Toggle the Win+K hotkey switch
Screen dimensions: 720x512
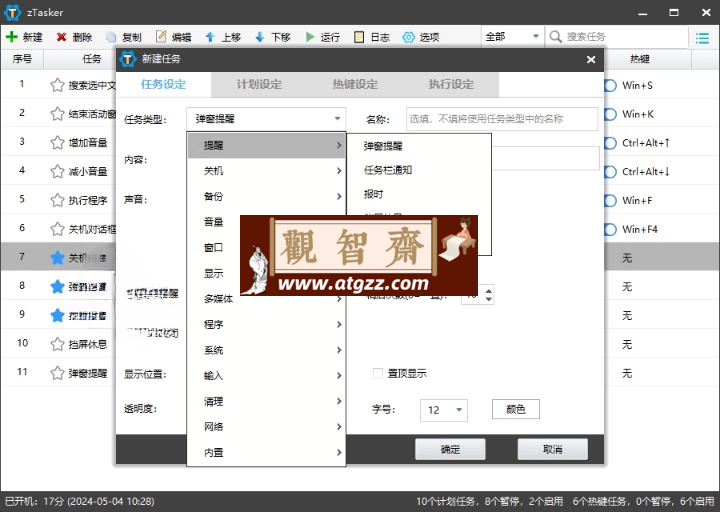[610, 114]
